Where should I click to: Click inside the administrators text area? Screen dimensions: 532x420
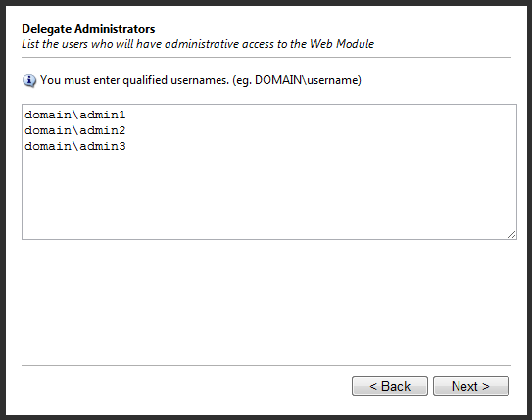pos(269,172)
